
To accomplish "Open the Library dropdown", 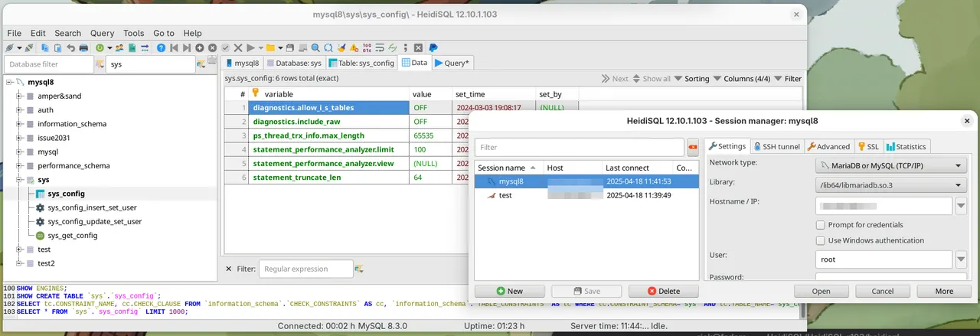I will coord(891,184).
